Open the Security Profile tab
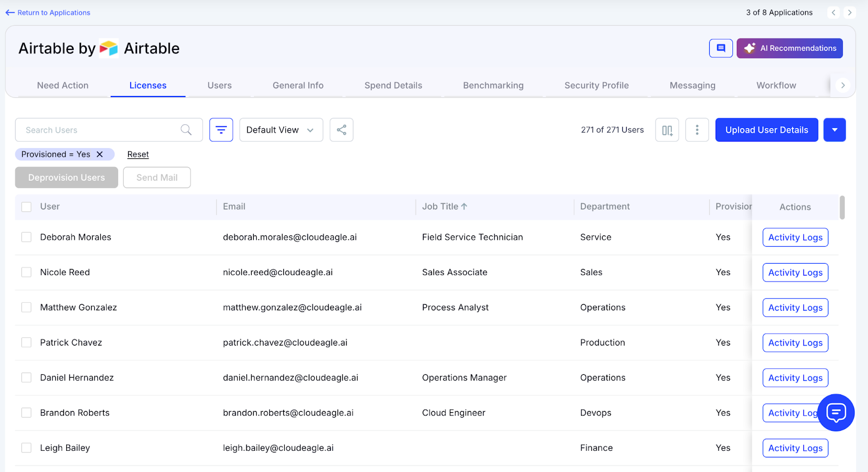Screen dimensions: 868x472 597,85
